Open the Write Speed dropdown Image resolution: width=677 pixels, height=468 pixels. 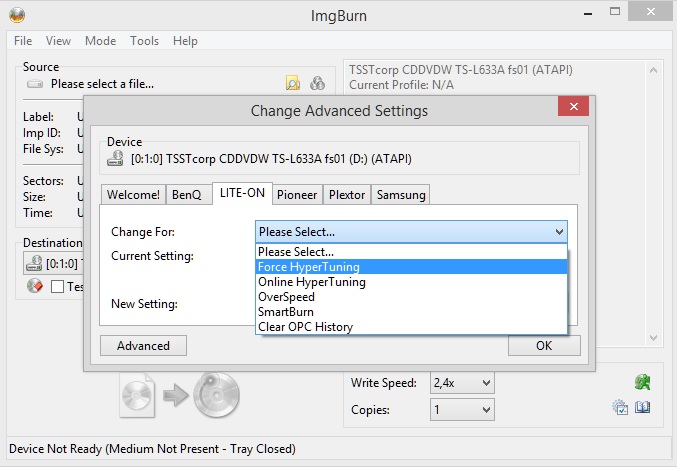(x=462, y=383)
